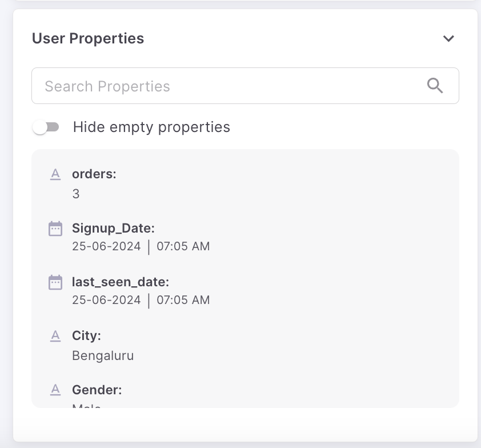The height and width of the screenshot is (448, 481).
Task: Toggle the Hide empty properties switch
Action: pyautogui.click(x=46, y=127)
